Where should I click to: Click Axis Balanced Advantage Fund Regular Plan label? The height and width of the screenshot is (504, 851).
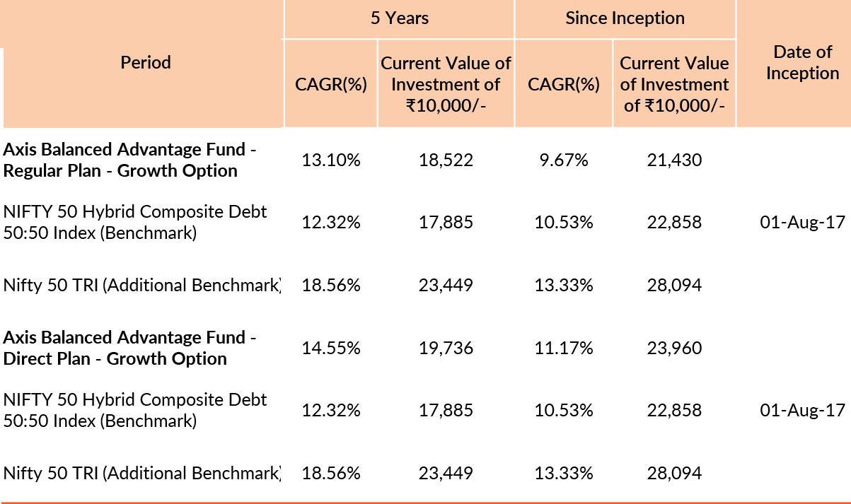point(129,160)
